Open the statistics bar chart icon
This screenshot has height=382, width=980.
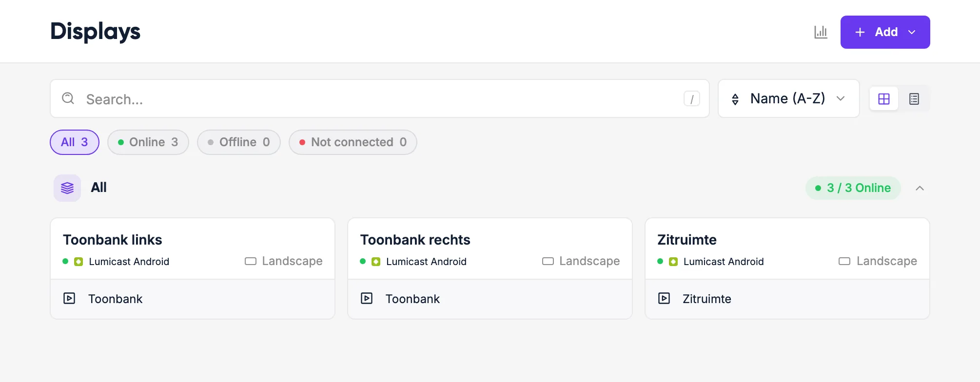821,32
